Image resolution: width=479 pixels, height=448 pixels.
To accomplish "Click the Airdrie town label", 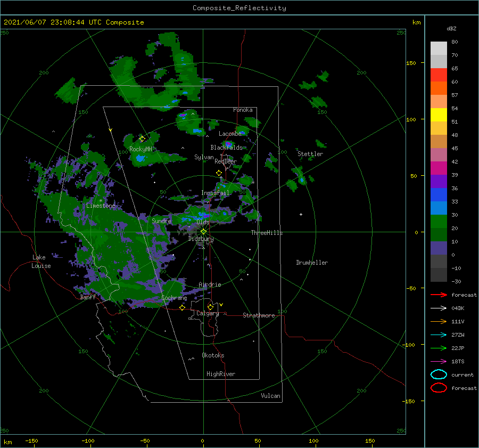I will (x=210, y=284).
